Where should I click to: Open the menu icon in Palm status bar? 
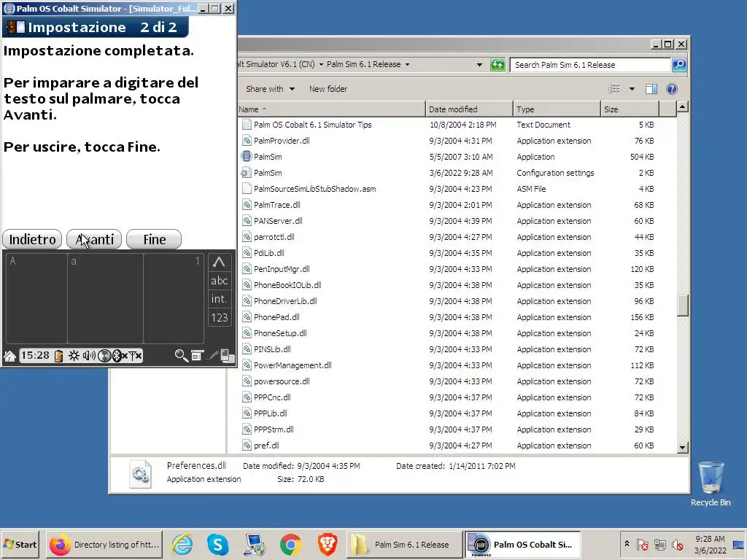click(197, 355)
